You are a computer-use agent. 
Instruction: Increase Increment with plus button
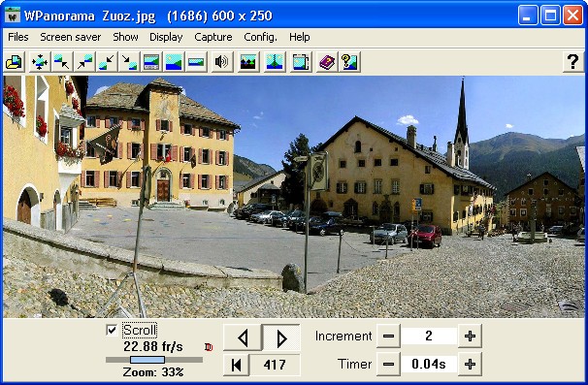(470, 336)
